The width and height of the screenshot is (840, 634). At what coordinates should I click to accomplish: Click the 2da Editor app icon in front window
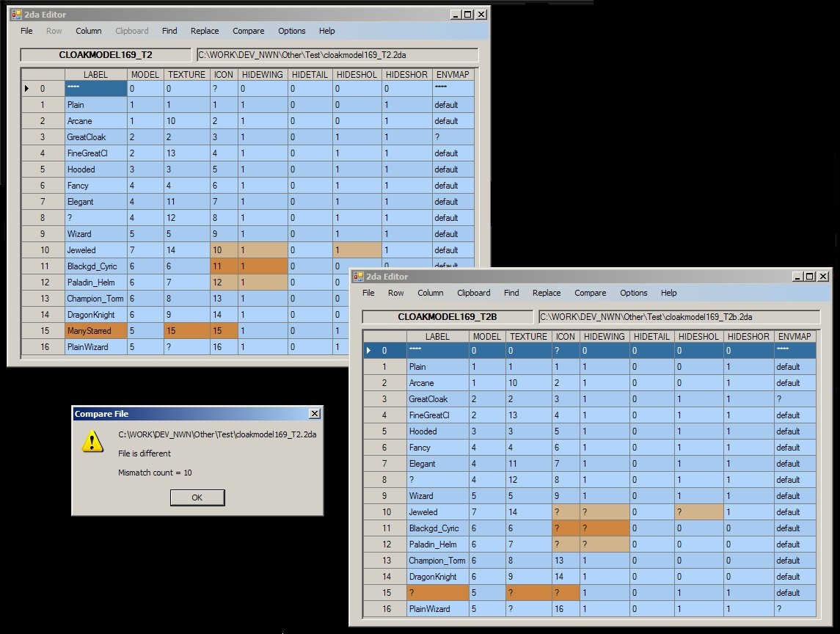click(x=359, y=277)
